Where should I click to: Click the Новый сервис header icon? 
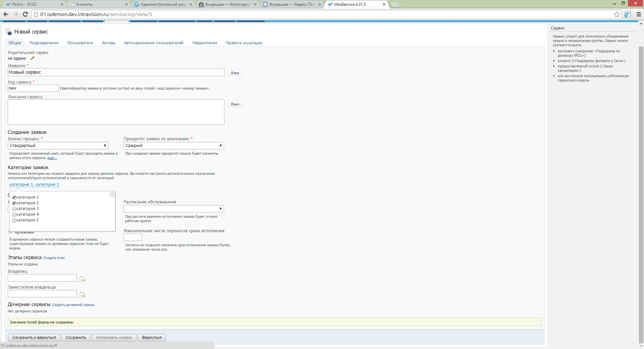pos(8,32)
